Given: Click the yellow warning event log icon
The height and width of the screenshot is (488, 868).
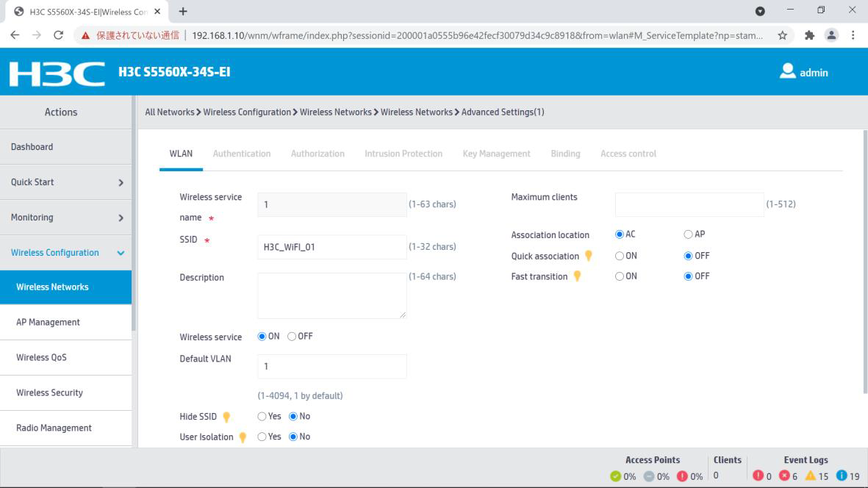Looking at the screenshot, I should pos(810,476).
